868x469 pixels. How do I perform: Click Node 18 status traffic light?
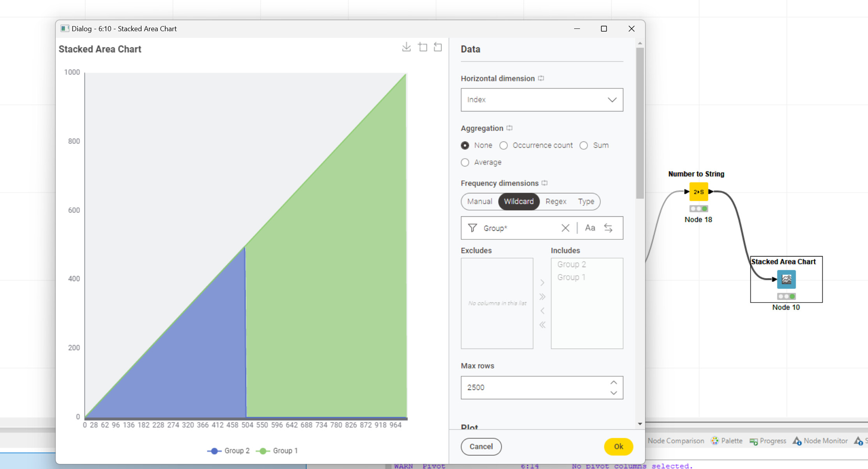pyautogui.click(x=698, y=209)
